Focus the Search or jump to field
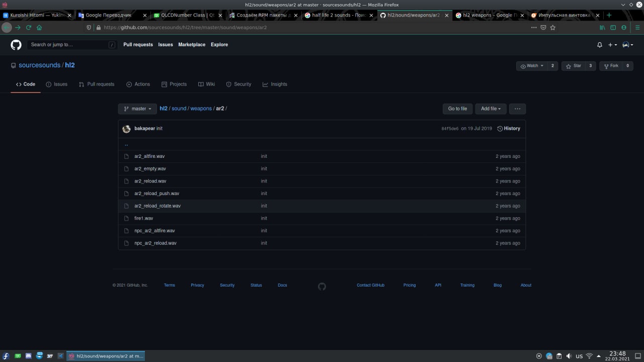Screen dimensions: 644x362 tap(72, 45)
